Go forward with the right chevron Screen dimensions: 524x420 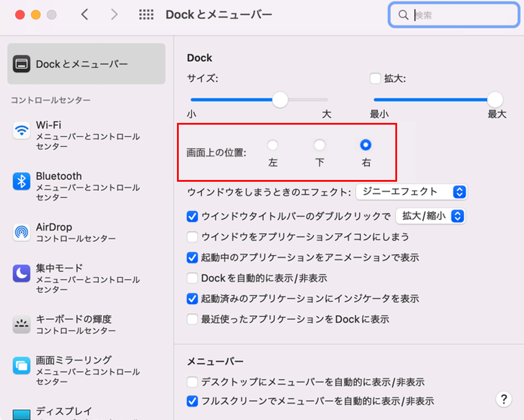[x=114, y=15]
